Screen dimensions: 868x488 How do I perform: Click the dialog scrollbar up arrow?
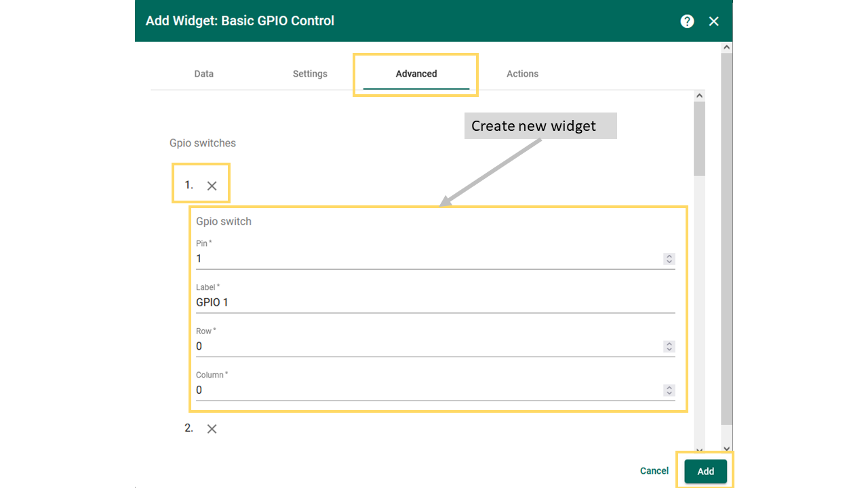coord(727,46)
